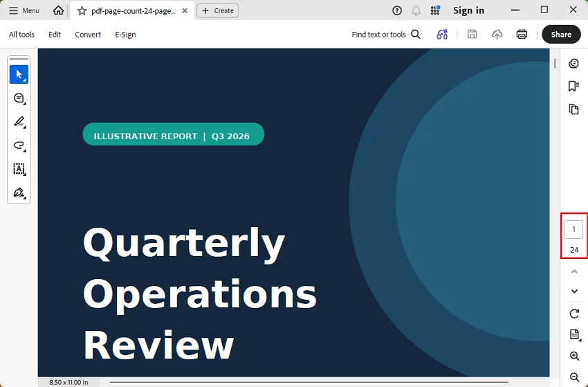Go to previous page with up chevron
This screenshot has width=588, height=387.
pos(574,271)
